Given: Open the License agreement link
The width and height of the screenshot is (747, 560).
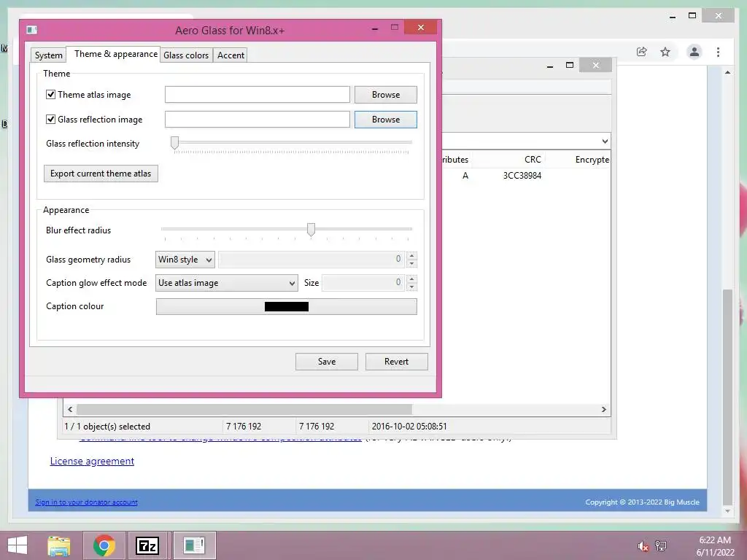Looking at the screenshot, I should [x=92, y=461].
